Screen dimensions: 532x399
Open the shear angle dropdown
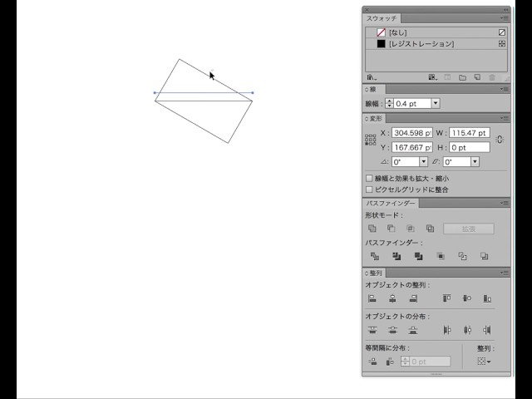pos(475,162)
